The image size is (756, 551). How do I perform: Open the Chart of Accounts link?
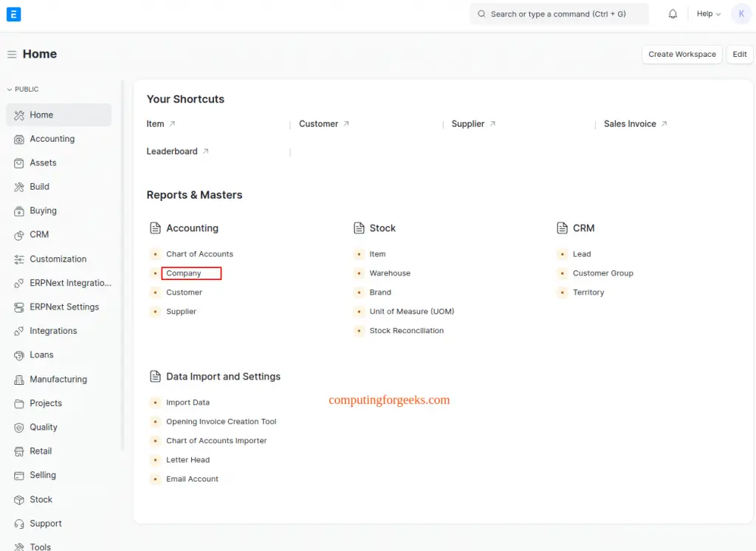(x=199, y=254)
